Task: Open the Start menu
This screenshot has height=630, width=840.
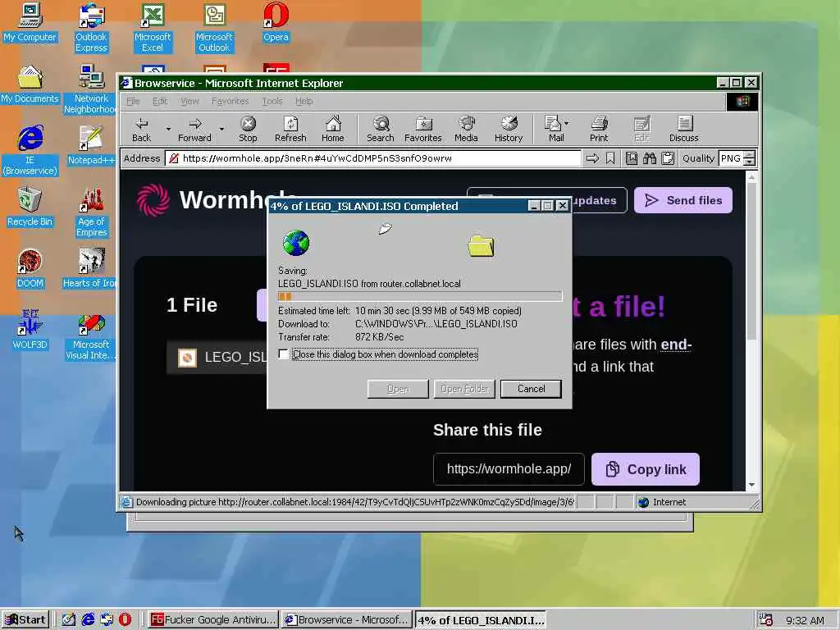Action: (x=25, y=620)
